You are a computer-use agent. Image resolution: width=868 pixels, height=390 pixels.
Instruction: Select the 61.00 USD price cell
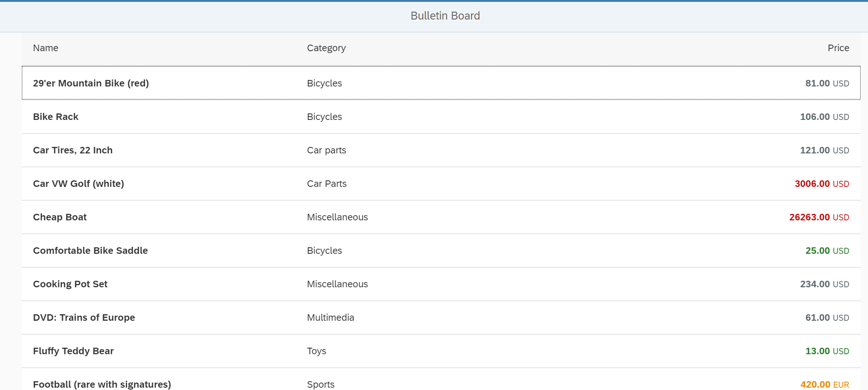click(827, 317)
